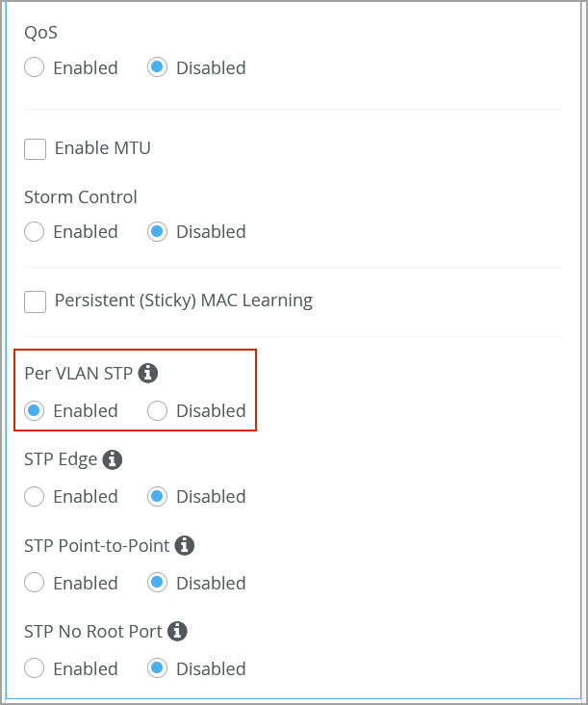Viewport: 588px width, 705px height.
Task: Select Disabled for STP Edge
Action: pos(158,496)
